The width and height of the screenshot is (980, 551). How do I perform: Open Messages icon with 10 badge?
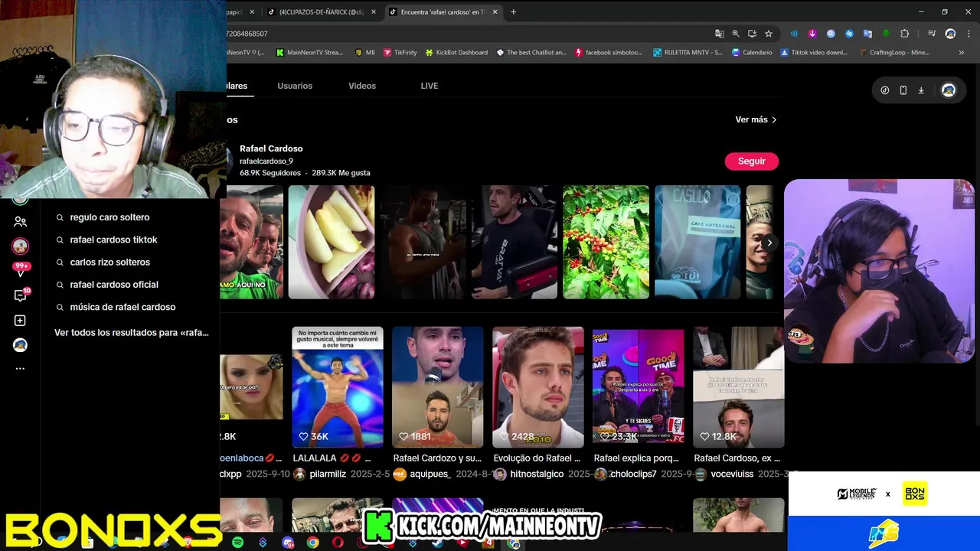21,295
